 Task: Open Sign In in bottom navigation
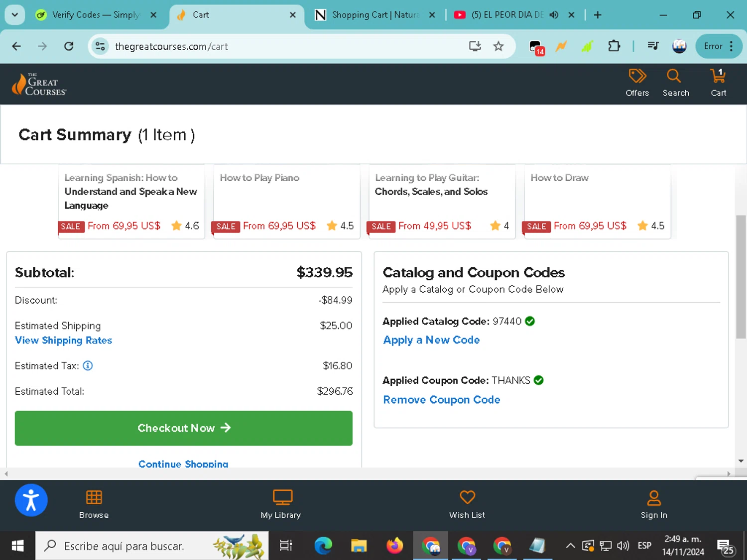pyautogui.click(x=654, y=504)
